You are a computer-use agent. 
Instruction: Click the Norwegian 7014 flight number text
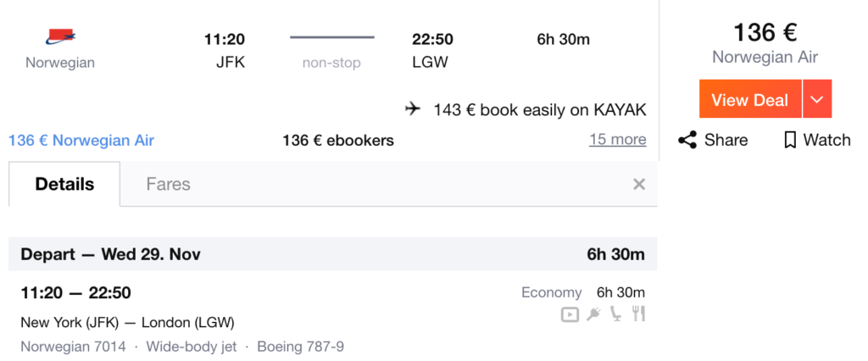(x=73, y=347)
